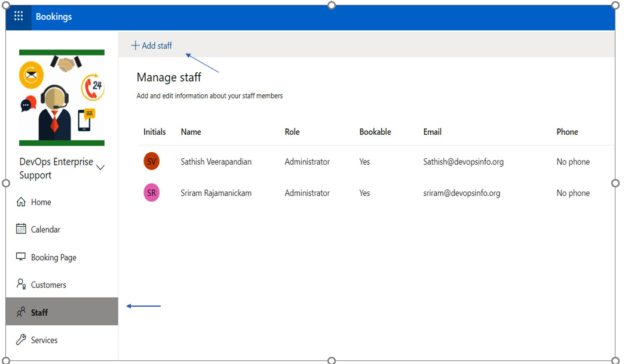Select Staff in the sidebar
Image resolution: width=628 pixels, height=364 pixels.
(62, 311)
